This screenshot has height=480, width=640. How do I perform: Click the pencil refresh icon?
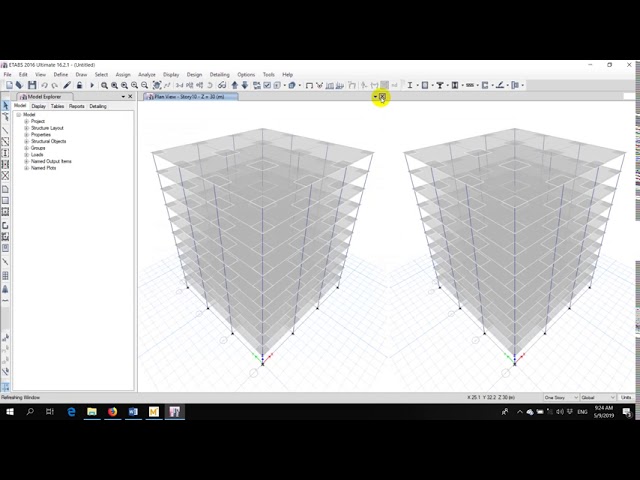click(x=67, y=85)
